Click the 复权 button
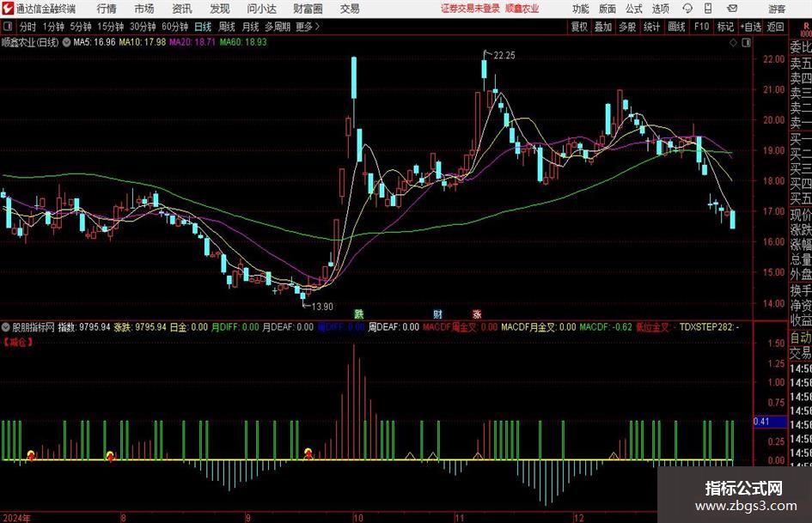This screenshot has width=812, height=523. (x=579, y=27)
